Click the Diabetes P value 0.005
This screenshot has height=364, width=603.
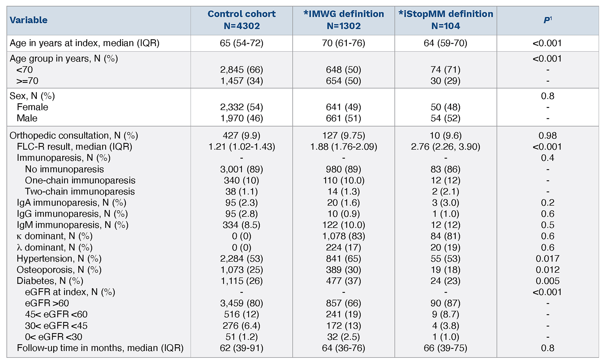[547, 281]
